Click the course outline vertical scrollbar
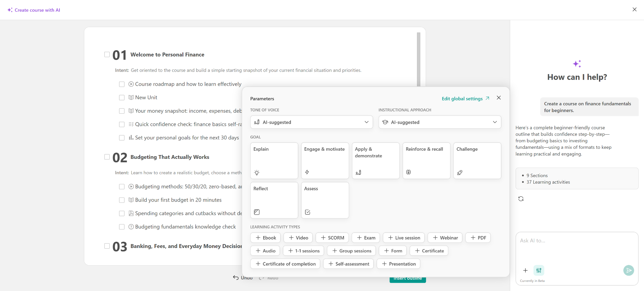The image size is (644, 291). (419, 59)
